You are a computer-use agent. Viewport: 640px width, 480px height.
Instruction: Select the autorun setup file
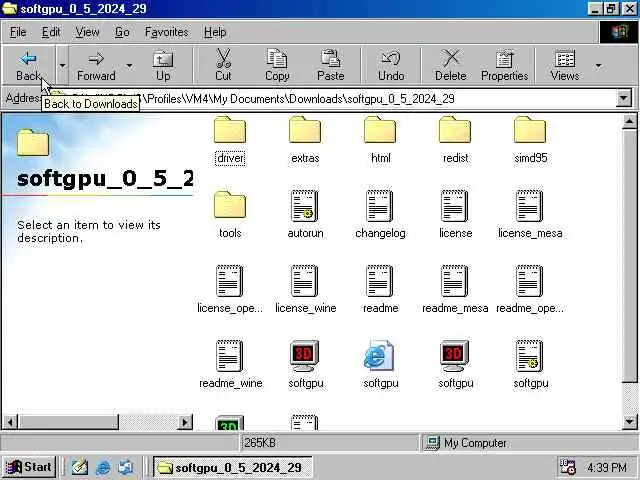(x=305, y=216)
